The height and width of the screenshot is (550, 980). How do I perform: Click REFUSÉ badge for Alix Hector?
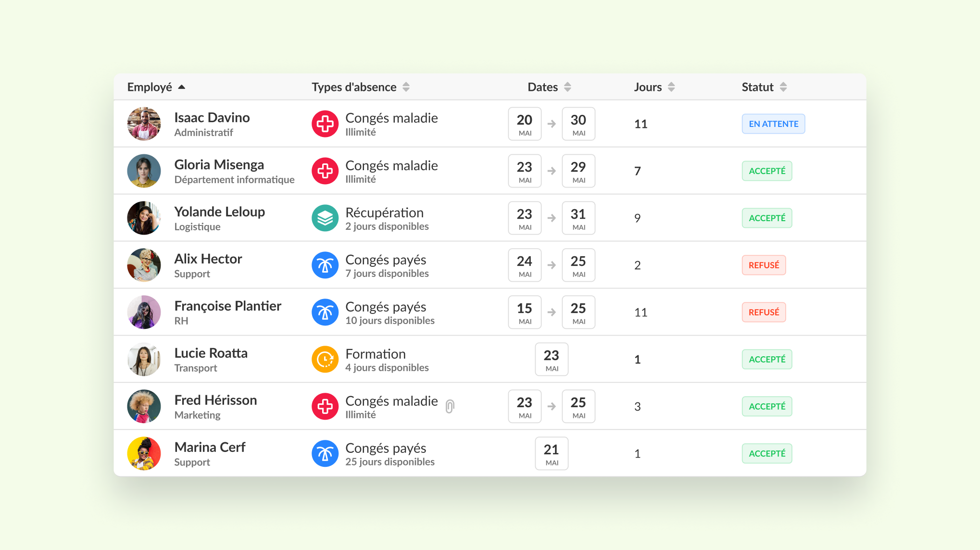coord(764,265)
